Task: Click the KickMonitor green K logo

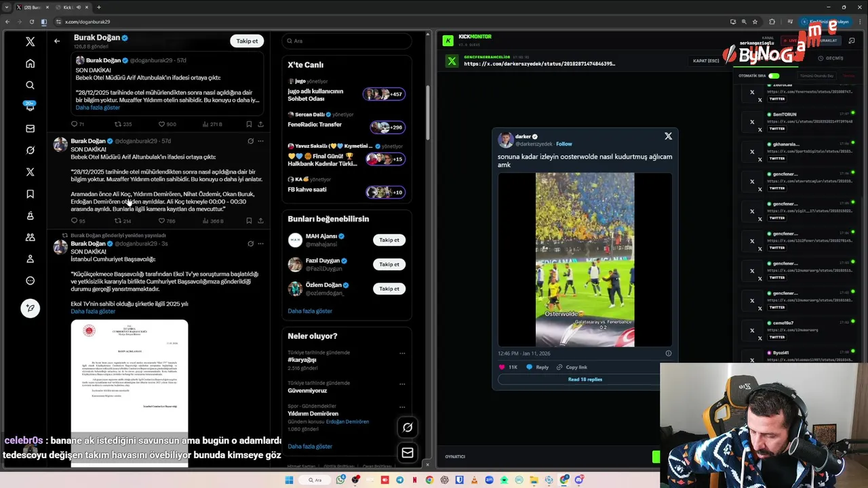Action: click(448, 41)
